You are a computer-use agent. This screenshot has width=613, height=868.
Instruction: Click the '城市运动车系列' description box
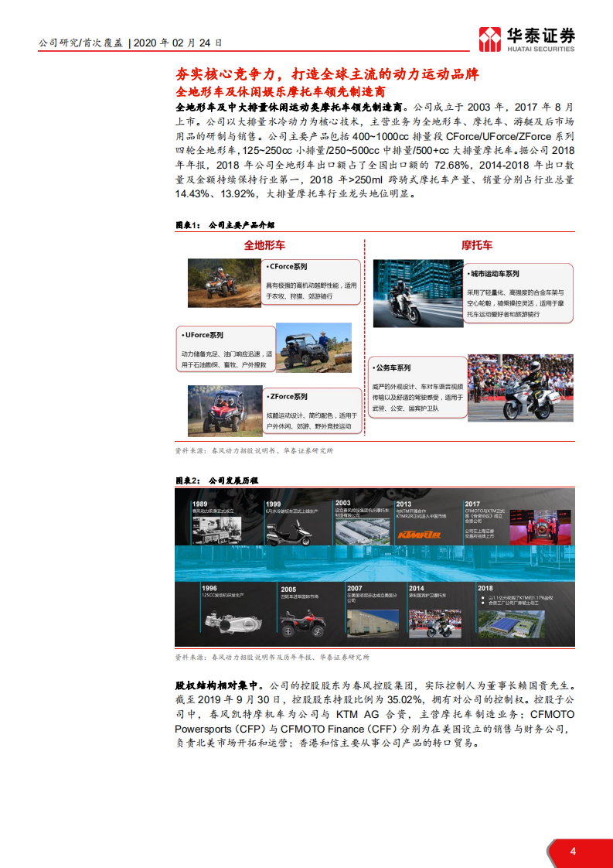518,293
